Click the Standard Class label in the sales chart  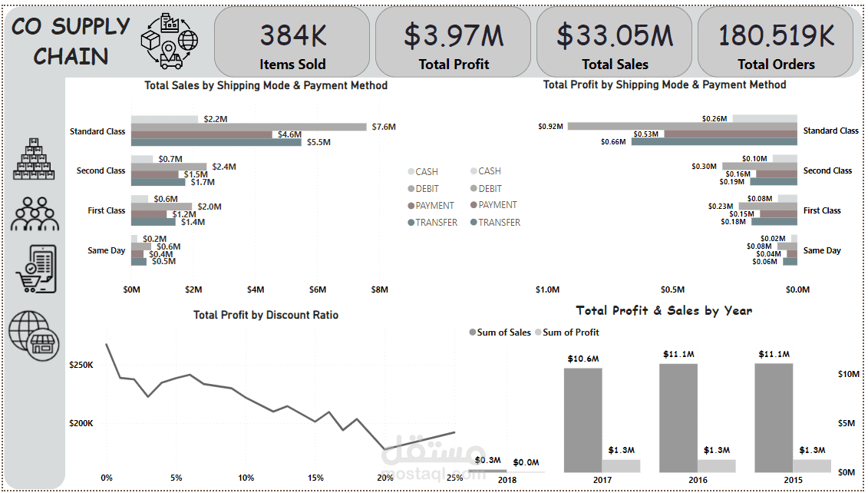(x=97, y=131)
